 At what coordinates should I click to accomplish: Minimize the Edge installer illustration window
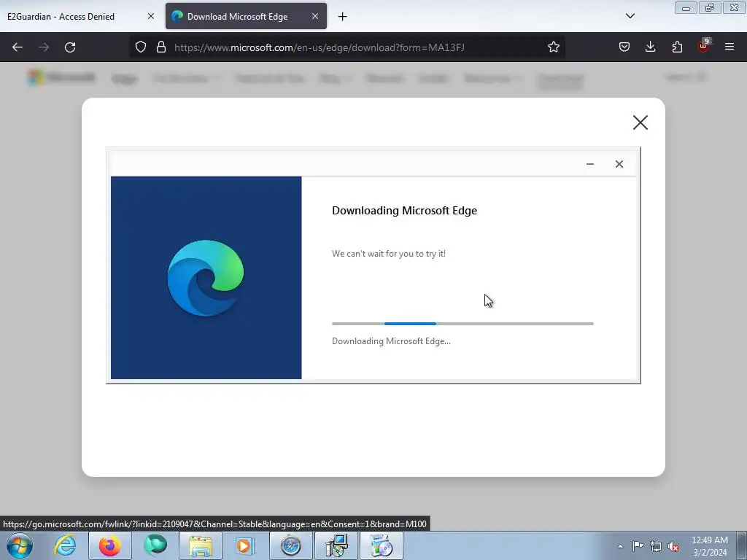tap(589, 164)
